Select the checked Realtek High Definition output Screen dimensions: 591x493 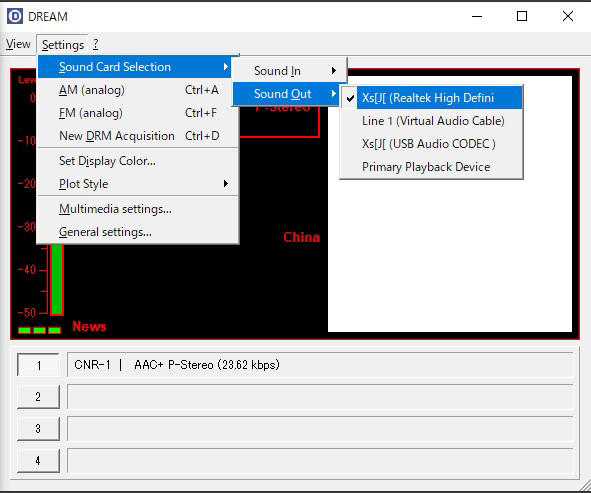coord(432,98)
